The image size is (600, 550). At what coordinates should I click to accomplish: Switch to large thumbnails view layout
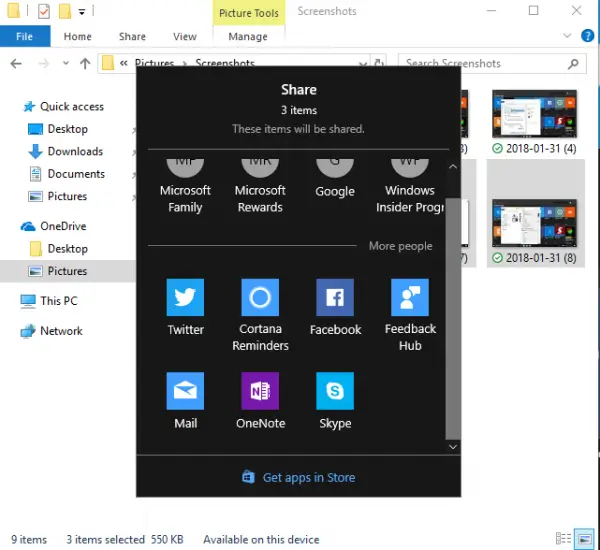click(585, 539)
